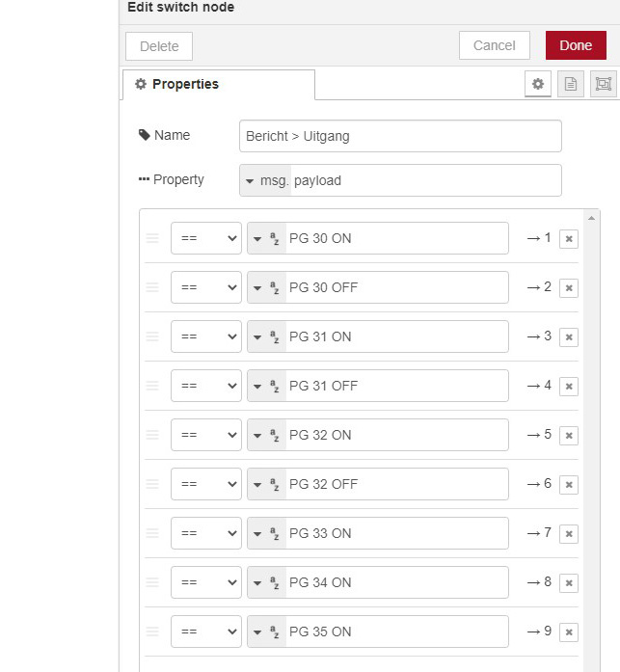620x672 pixels.
Task: Click drag handle of PG 32 ON rule
Action: tap(152, 435)
